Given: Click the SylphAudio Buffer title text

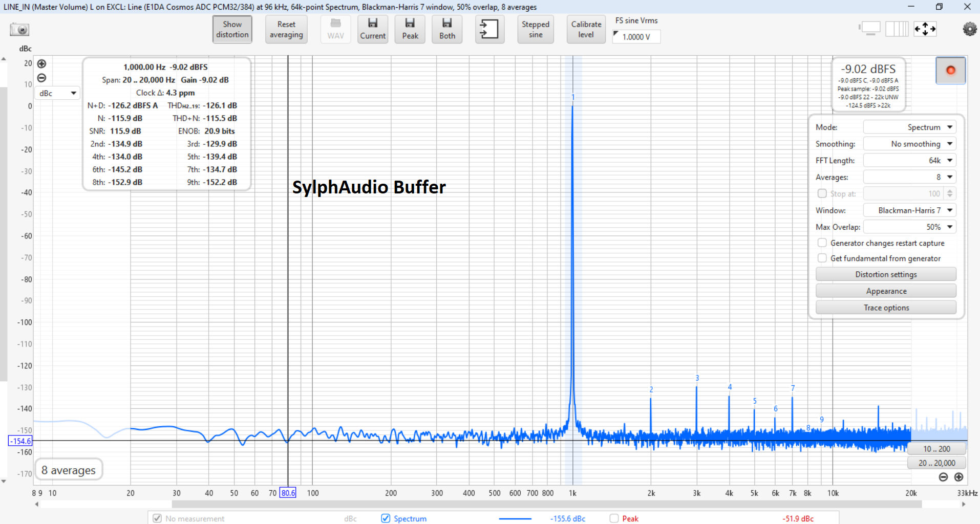Looking at the screenshot, I should point(369,187).
